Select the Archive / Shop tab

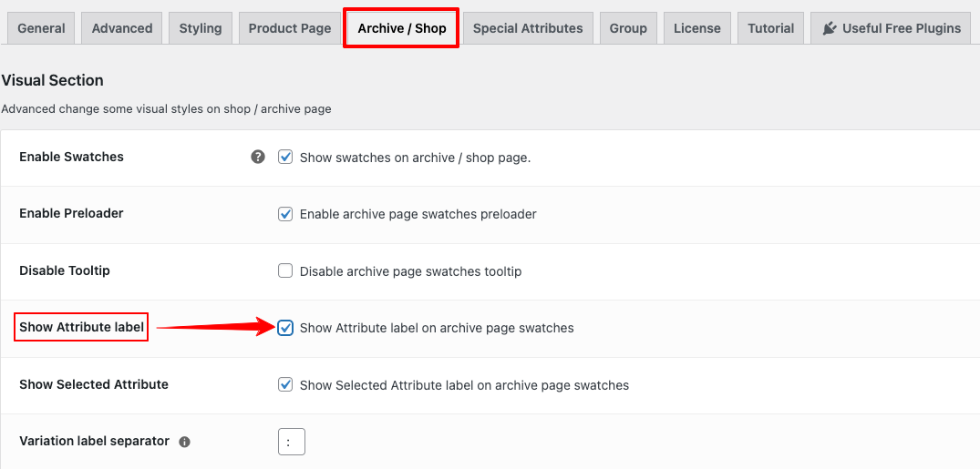click(x=402, y=28)
